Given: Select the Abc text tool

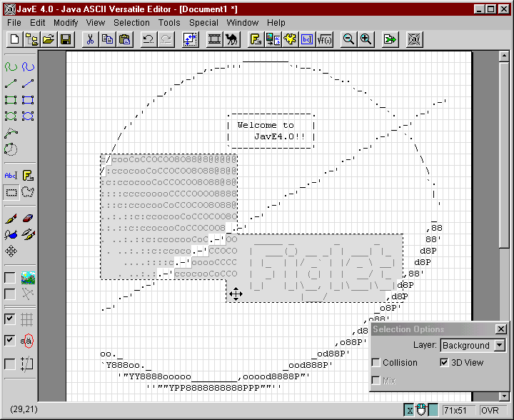Looking at the screenshot, I should coord(11,176).
